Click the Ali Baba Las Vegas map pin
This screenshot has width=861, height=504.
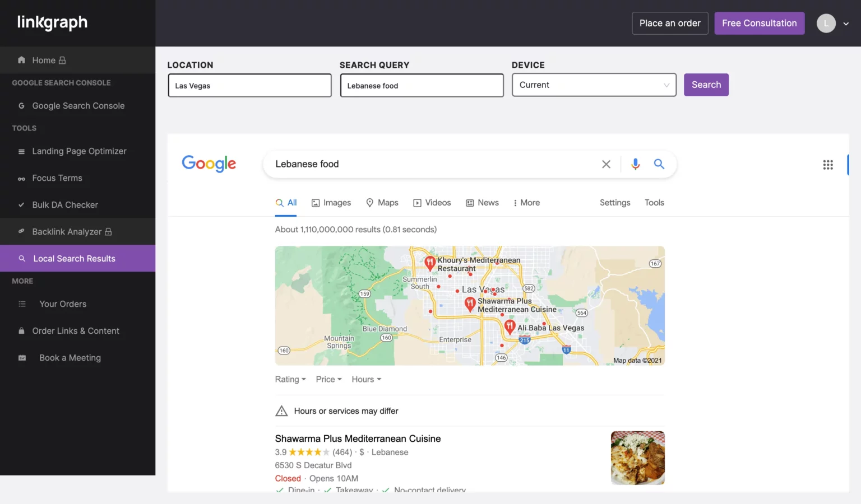(x=510, y=326)
